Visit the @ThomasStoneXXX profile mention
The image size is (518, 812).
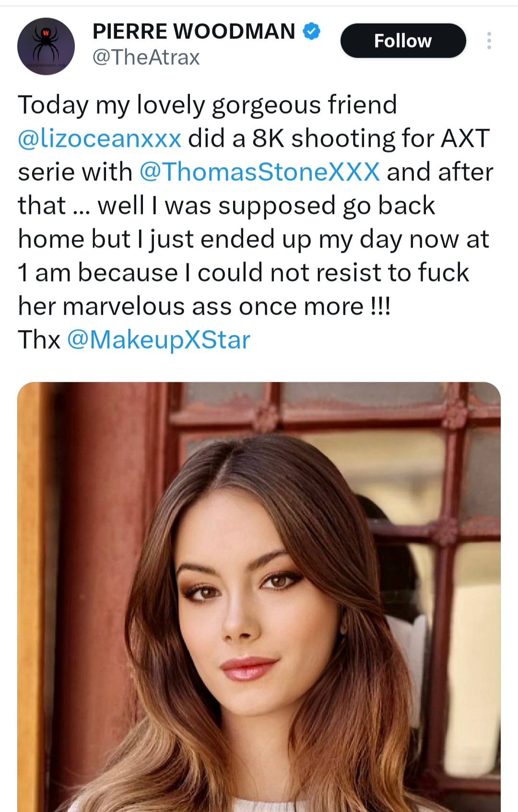259,172
